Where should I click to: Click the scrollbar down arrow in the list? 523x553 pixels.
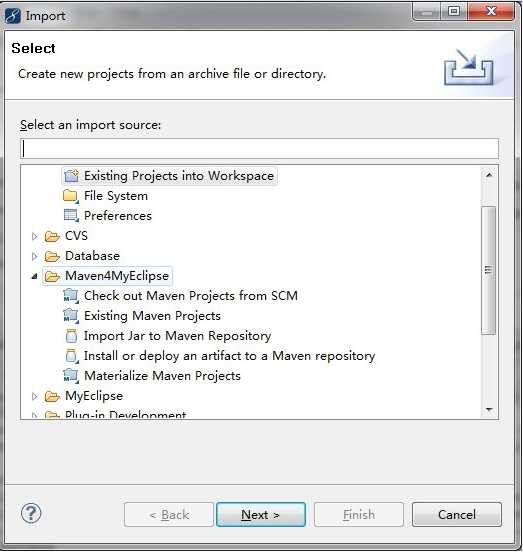[489, 409]
